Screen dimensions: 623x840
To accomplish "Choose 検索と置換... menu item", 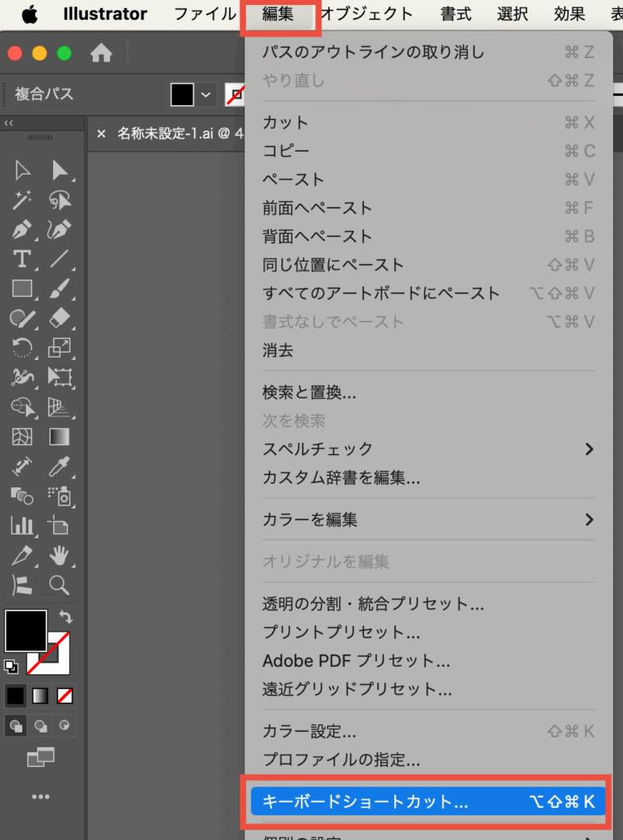I will 428,393.
